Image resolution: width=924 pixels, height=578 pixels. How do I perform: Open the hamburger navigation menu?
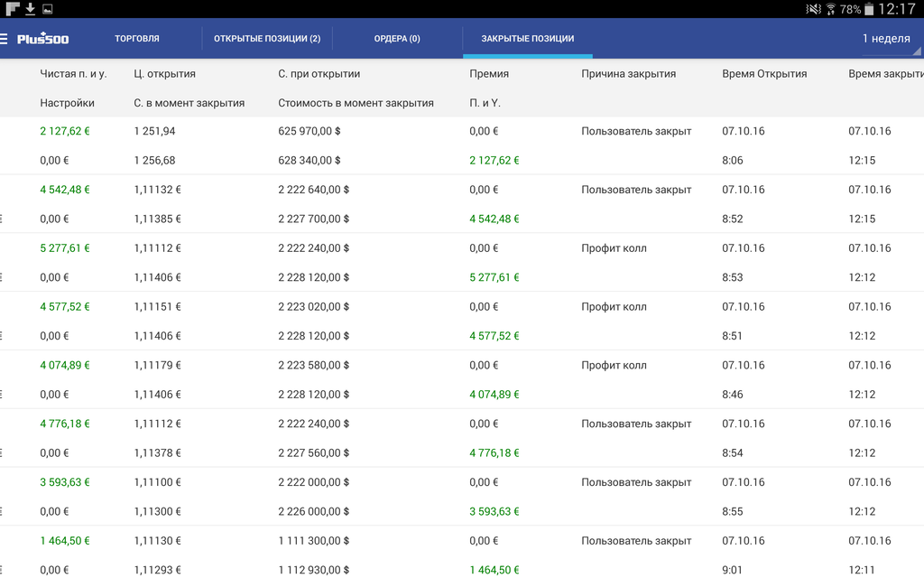click(x=5, y=39)
